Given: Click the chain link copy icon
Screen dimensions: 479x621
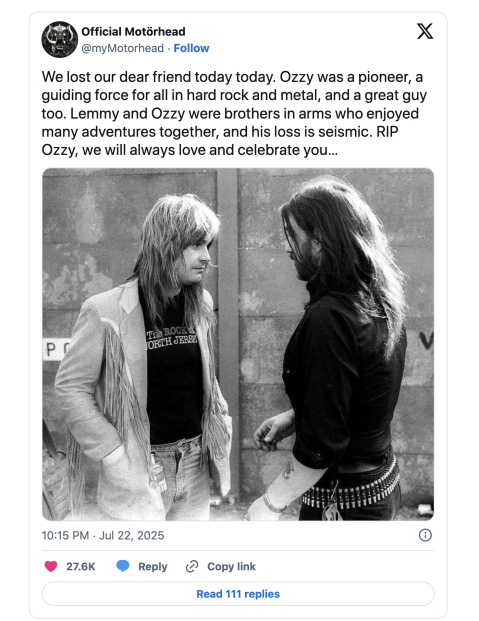Looking at the screenshot, I should tap(192, 566).
